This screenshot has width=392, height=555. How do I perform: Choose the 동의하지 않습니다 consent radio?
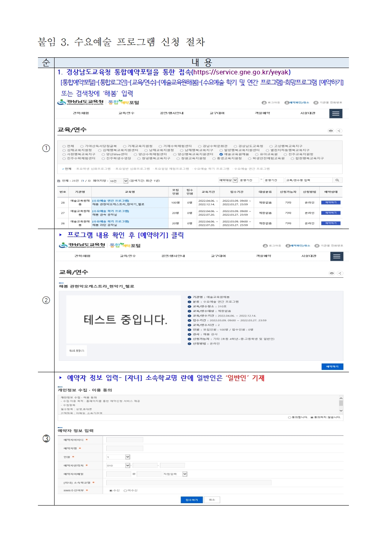312,417
